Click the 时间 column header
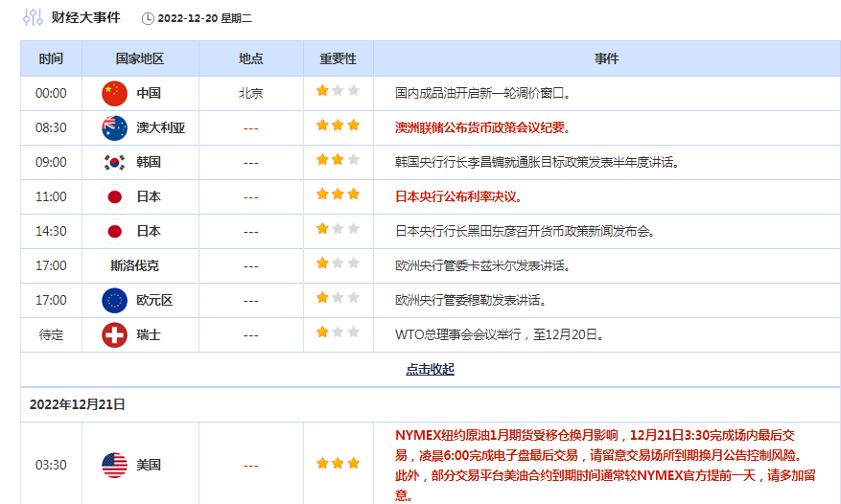 (x=51, y=58)
